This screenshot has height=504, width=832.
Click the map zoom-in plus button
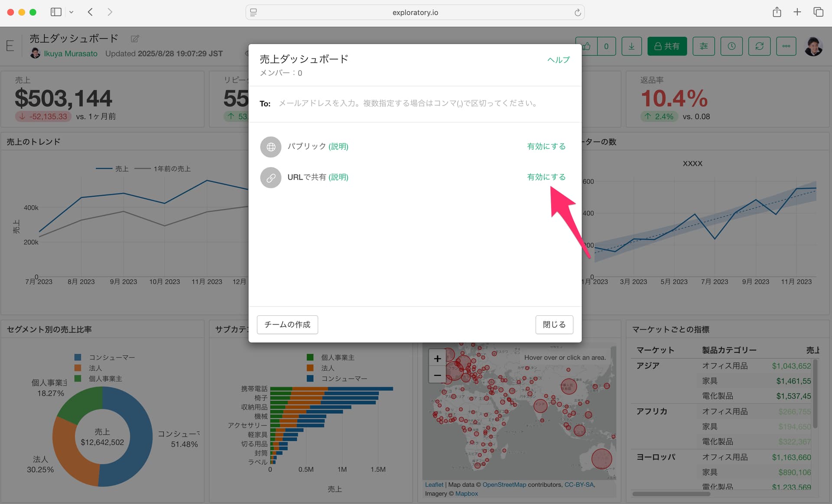(437, 359)
